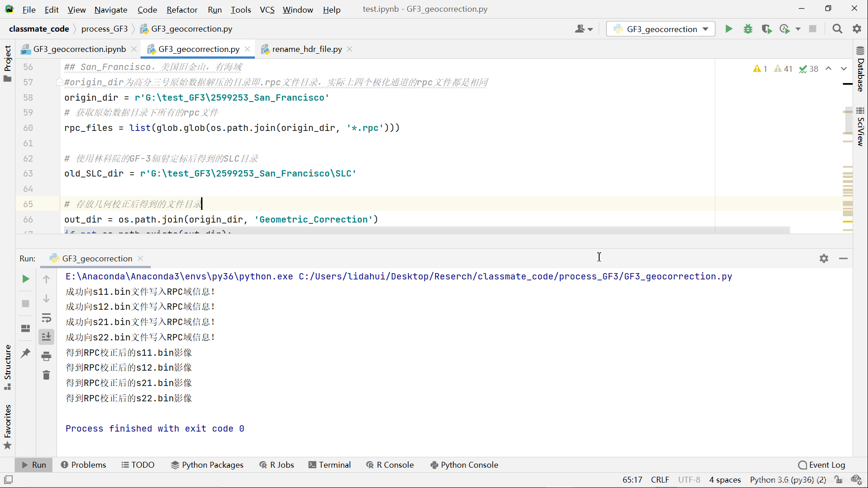This screenshot has height=488, width=868.
Task: Toggle pin tab in Run panel
Action: pos(26,353)
